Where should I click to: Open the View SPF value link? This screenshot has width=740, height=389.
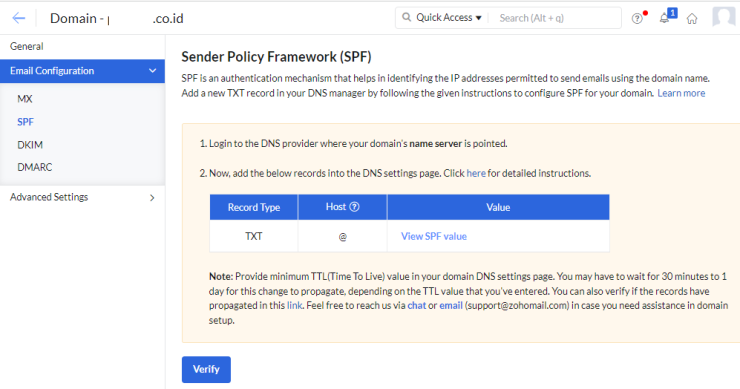coord(434,236)
